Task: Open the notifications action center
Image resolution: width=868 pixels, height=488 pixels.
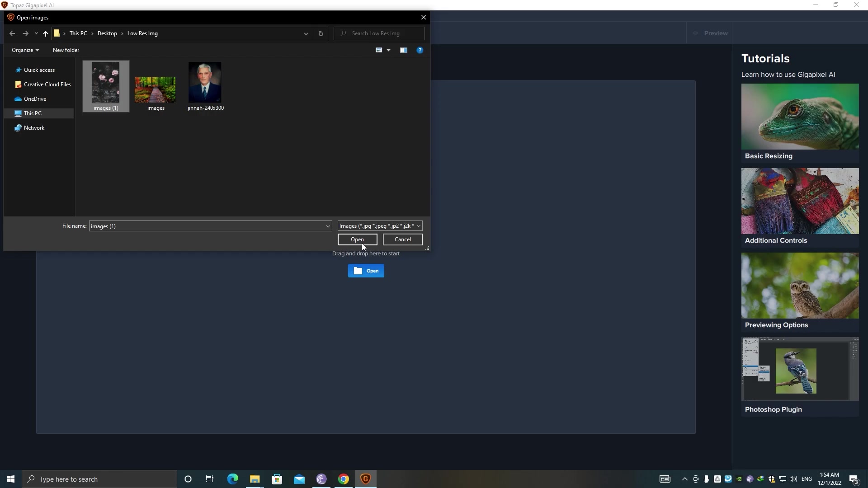Action: (x=854, y=479)
